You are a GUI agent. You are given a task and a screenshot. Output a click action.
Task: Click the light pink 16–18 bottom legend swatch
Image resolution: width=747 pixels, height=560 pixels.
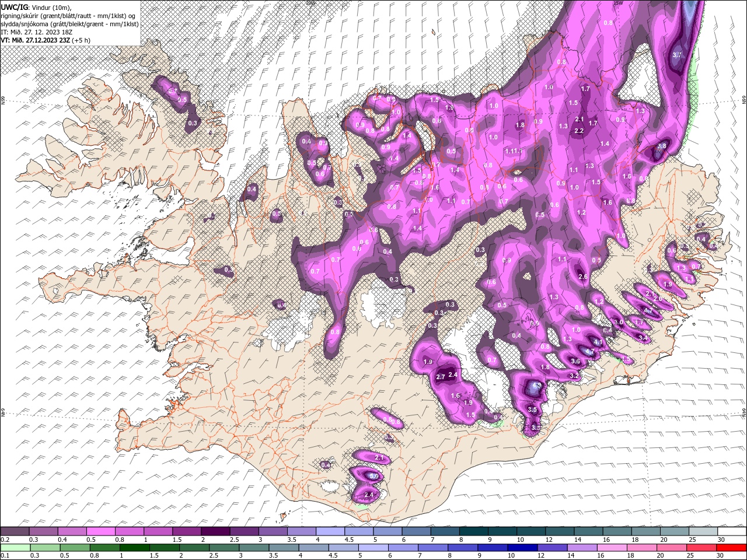coord(612,548)
